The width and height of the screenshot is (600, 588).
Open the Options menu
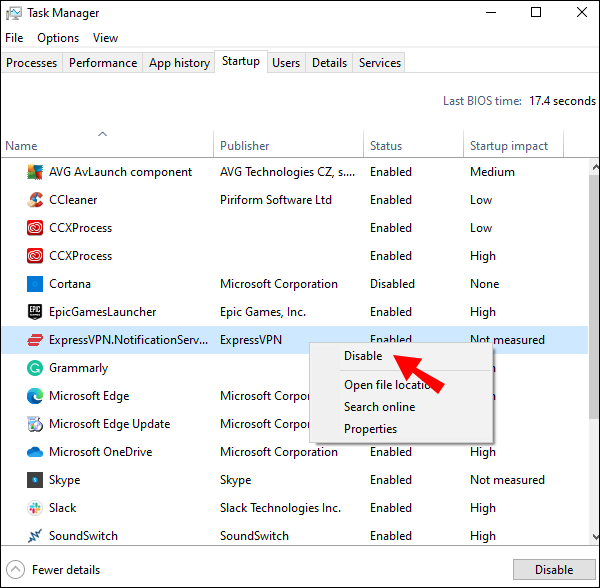(58, 38)
